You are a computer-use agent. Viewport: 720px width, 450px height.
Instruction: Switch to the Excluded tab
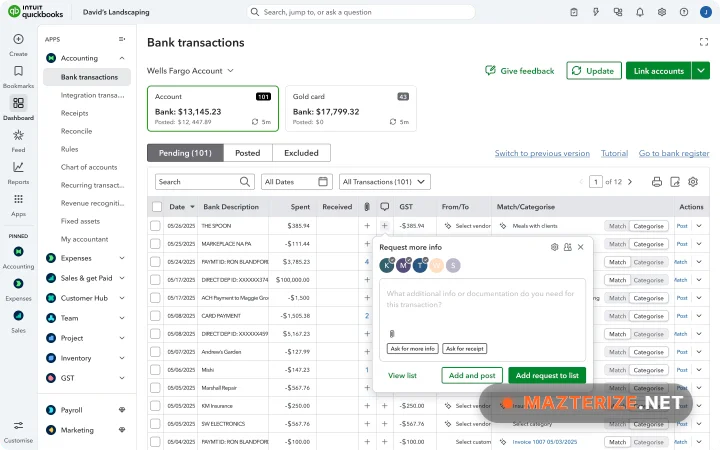click(301, 153)
